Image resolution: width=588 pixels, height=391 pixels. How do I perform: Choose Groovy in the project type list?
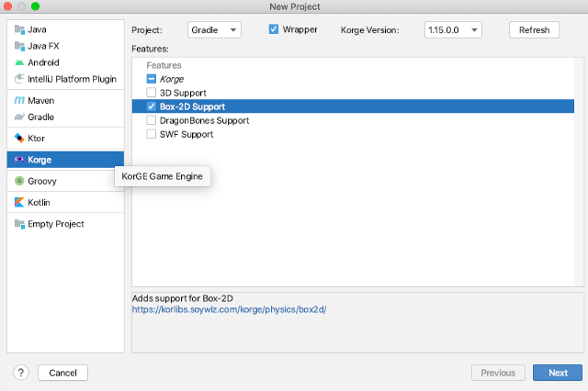[x=65, y=181]
